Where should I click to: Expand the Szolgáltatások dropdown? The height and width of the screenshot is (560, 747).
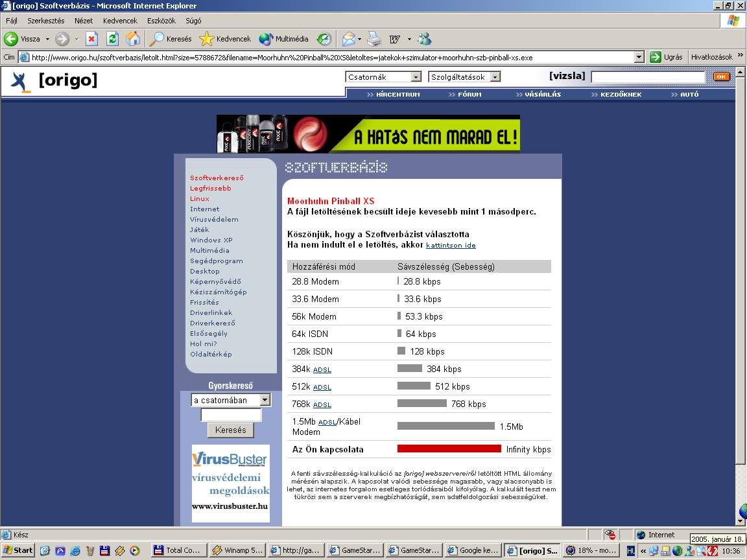495,76
